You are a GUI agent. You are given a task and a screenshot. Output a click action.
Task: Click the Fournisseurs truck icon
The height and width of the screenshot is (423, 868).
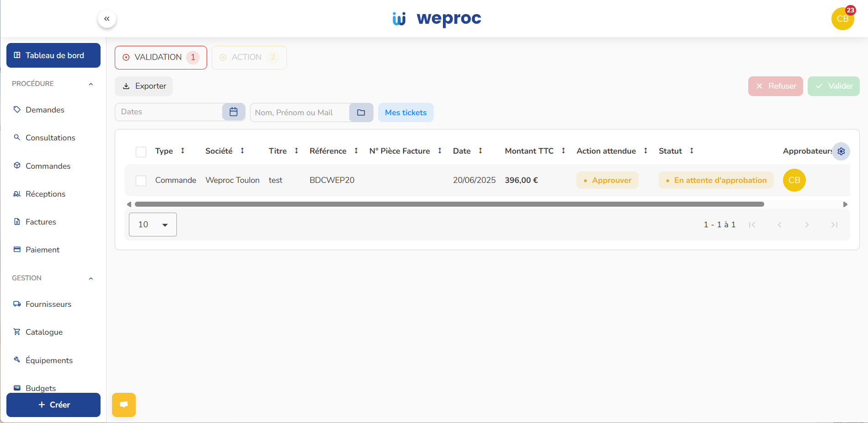(17, 304)
